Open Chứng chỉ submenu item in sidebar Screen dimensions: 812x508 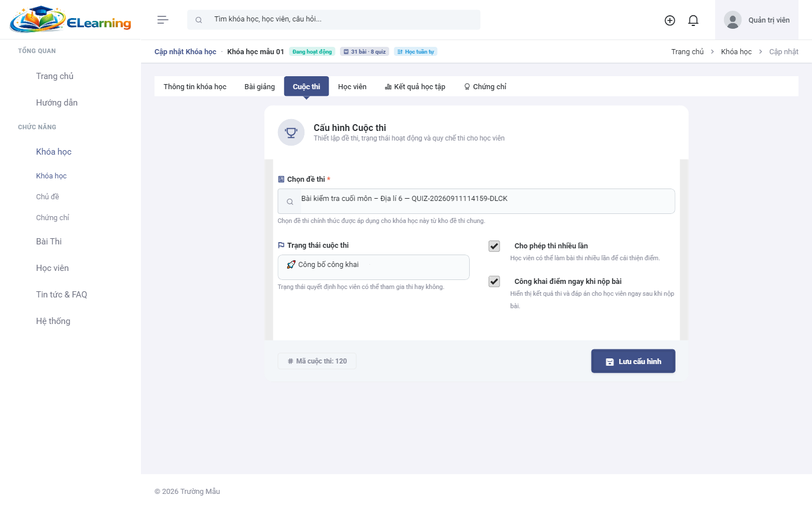[52, 218]
